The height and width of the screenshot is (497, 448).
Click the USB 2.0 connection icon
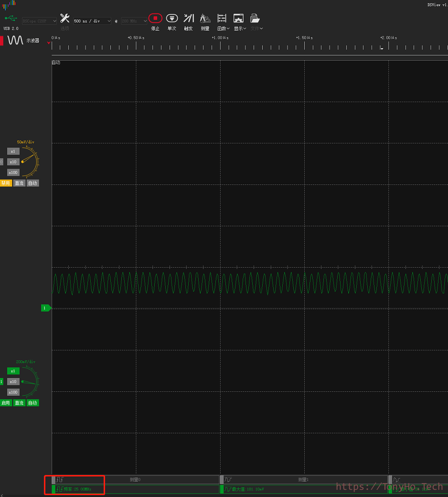point(11,19)
